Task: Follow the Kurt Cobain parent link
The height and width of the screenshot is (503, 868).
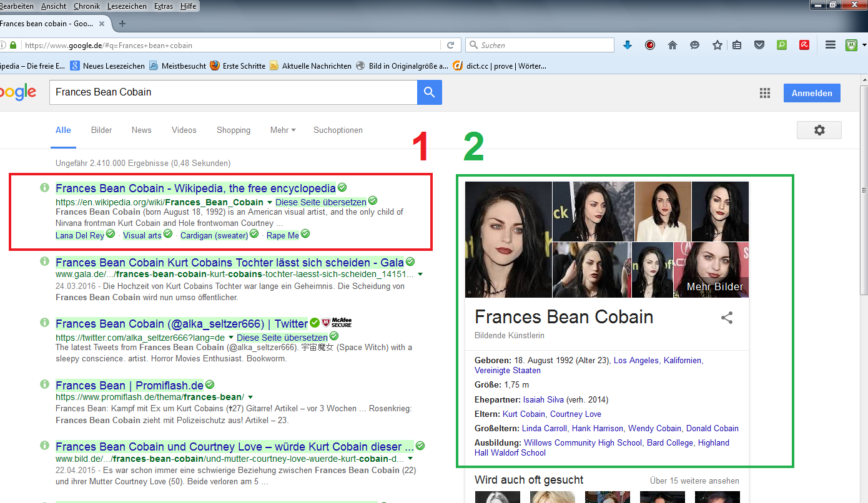Action: 524,414
